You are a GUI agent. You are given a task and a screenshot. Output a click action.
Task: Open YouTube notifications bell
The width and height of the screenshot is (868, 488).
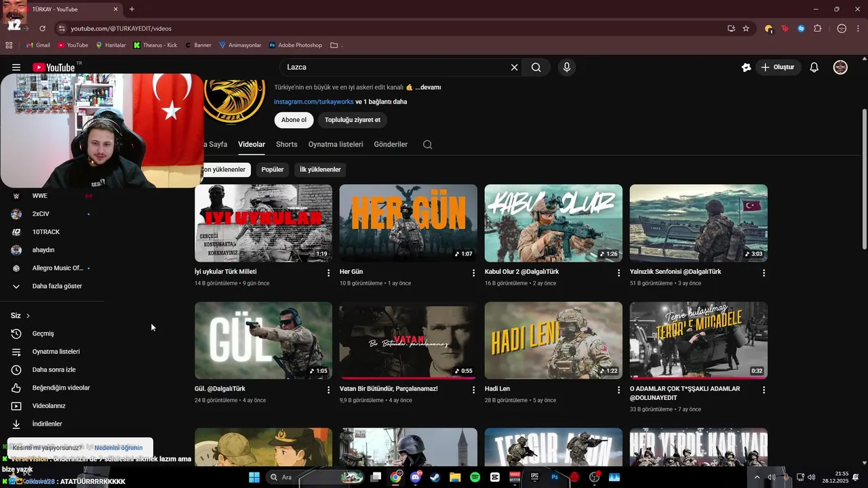[x=814, y=67]
